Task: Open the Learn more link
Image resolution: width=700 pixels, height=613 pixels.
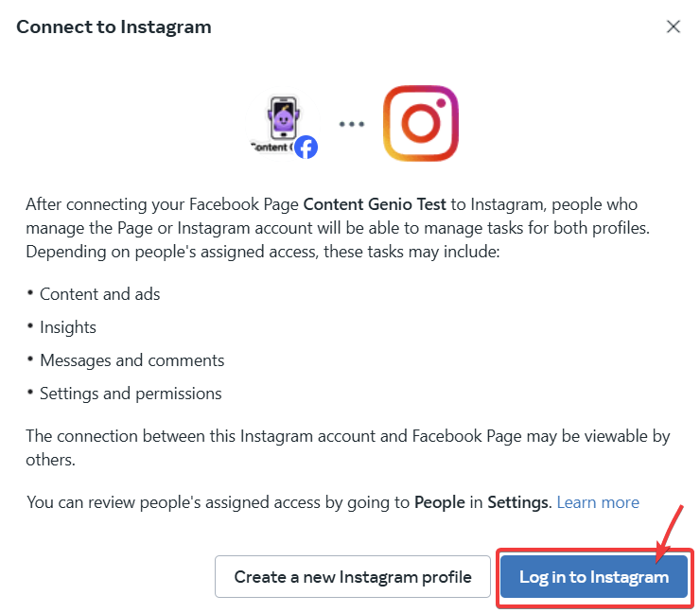Action: tap(598, 502)
